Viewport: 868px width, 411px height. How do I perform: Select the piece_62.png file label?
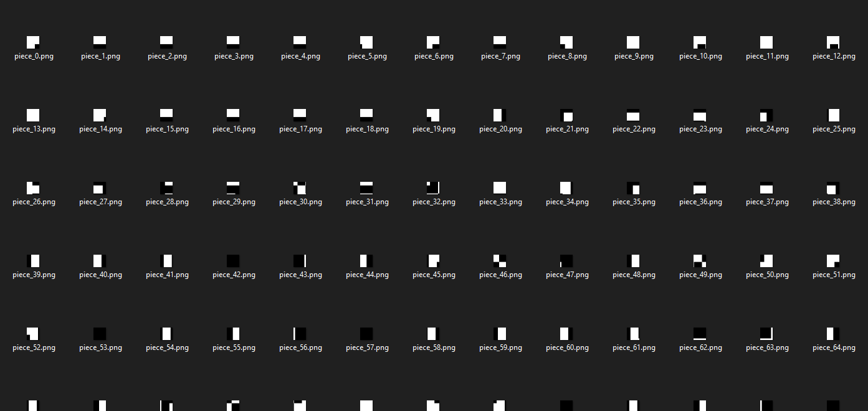click(x=700, y=347)
